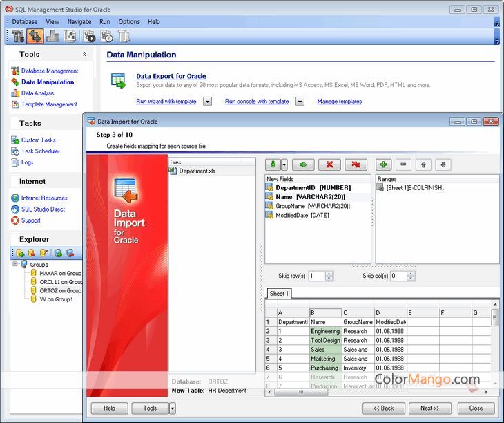Open Task Scheduler toolbar icon with clock
This screenshot has width=504, height=423.
click(107, 36)
